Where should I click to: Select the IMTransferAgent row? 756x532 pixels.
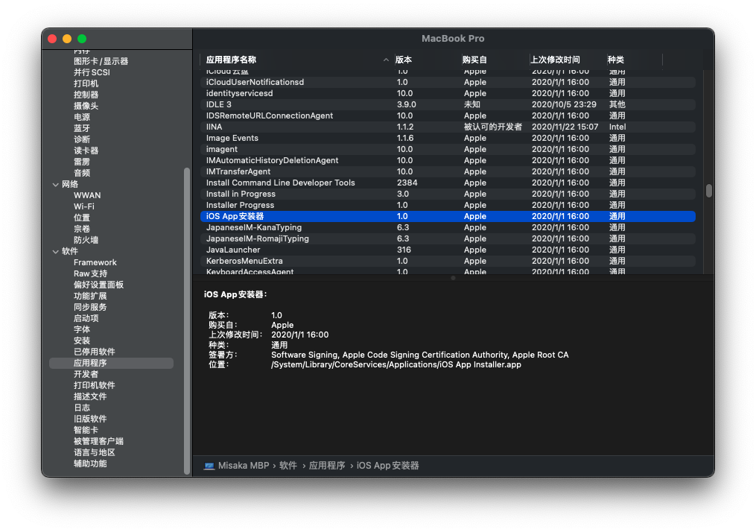[x=448, y=171]
